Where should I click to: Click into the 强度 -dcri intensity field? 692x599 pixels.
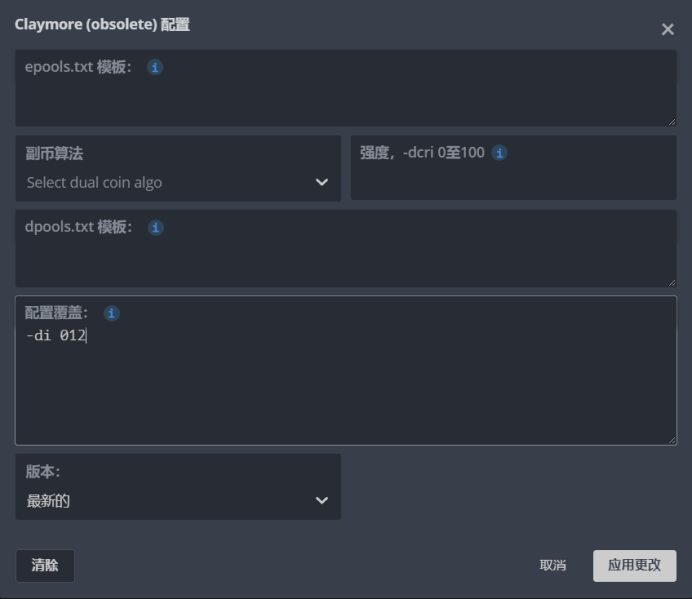(x=513, y=180)
